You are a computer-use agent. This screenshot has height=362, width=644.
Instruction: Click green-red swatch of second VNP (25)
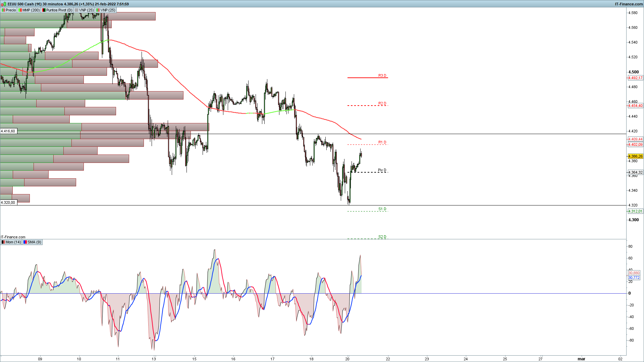pyautogui.click(x=98, y=10)
